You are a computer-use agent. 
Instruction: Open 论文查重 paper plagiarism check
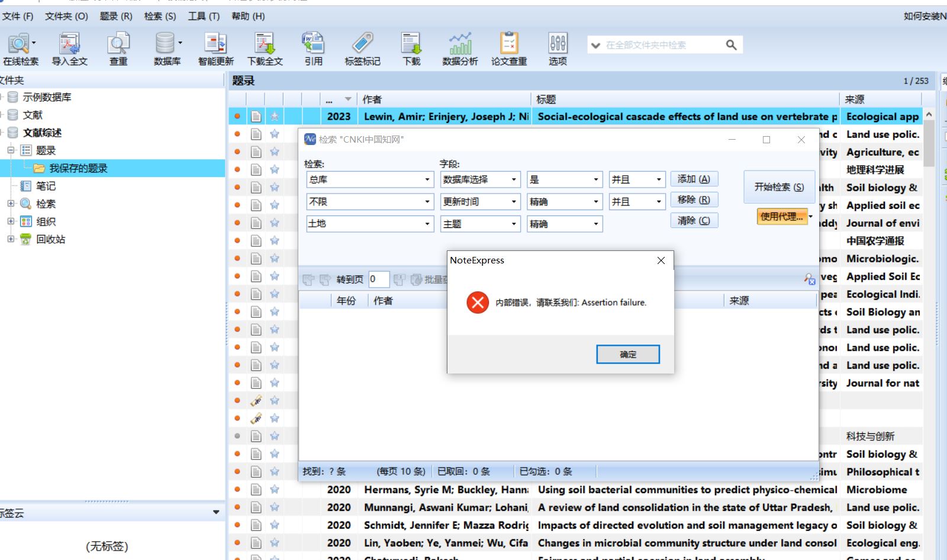(x=509, y=49)
